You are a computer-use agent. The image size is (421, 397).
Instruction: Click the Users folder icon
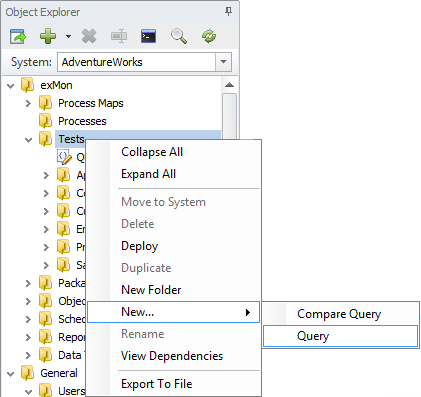[x=46, y=390]
